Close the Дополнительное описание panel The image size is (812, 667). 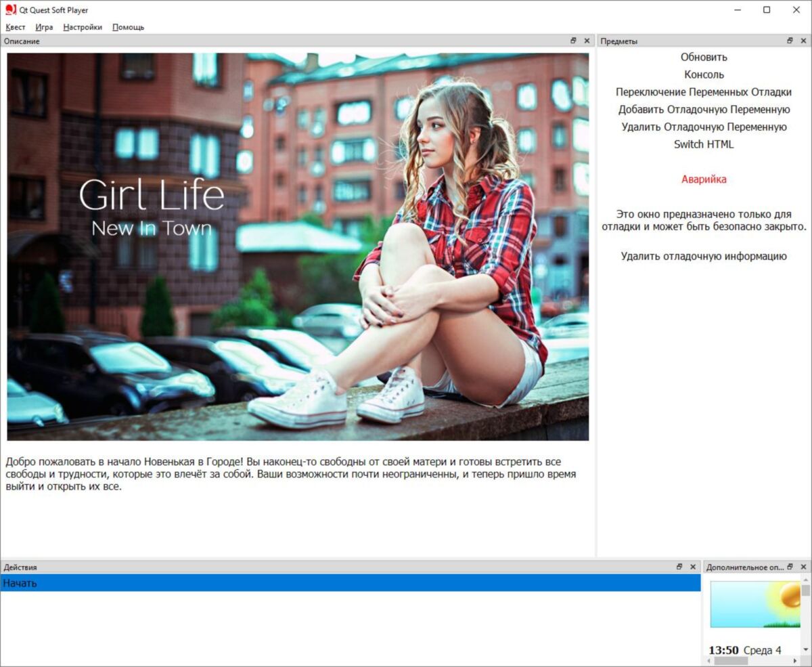803,567
